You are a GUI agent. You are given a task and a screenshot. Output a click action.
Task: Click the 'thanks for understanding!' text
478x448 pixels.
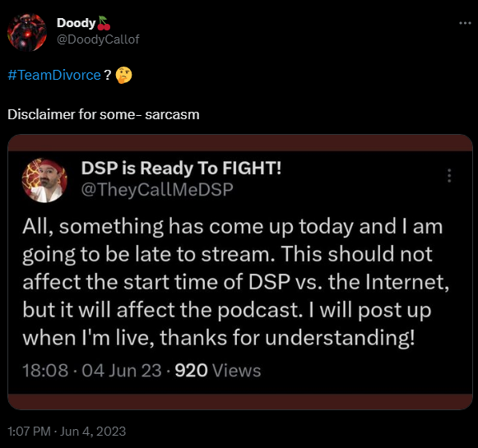[x=287, y=338]
